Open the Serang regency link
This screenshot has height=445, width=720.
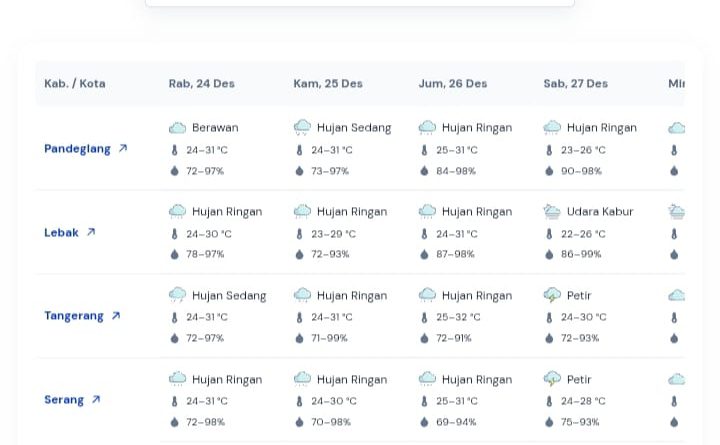click(x=64, y=400)
